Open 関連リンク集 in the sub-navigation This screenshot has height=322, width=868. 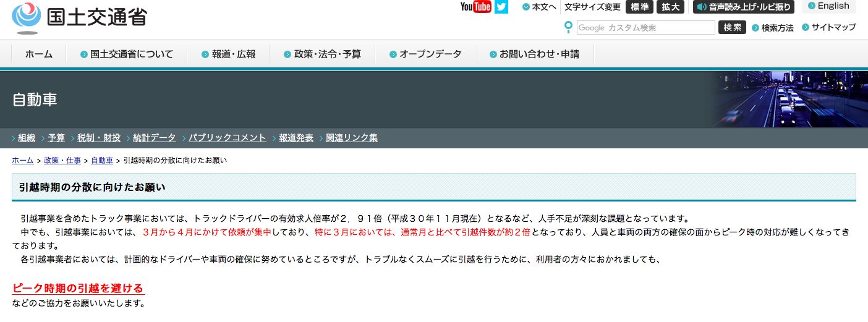[x=352, y=138]
